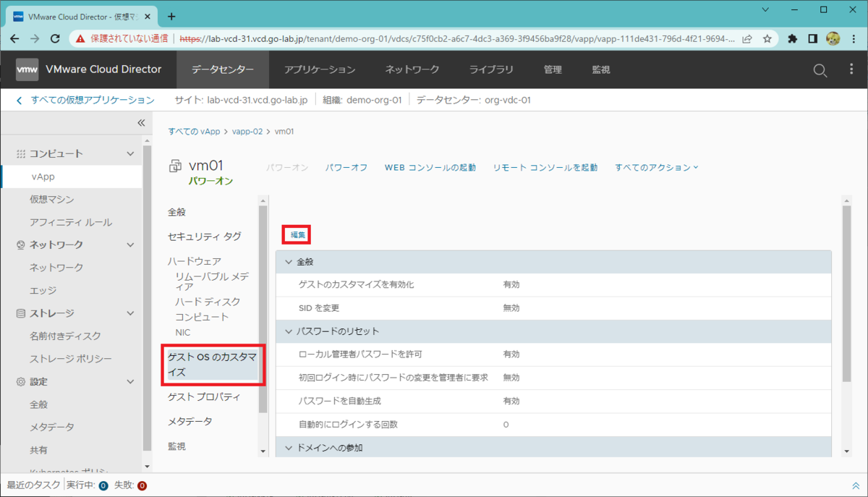The height and width of the screenshot is (497, 868).
Task: Collapse the パスワードのリセット section
Action: [x=289, y=331]
